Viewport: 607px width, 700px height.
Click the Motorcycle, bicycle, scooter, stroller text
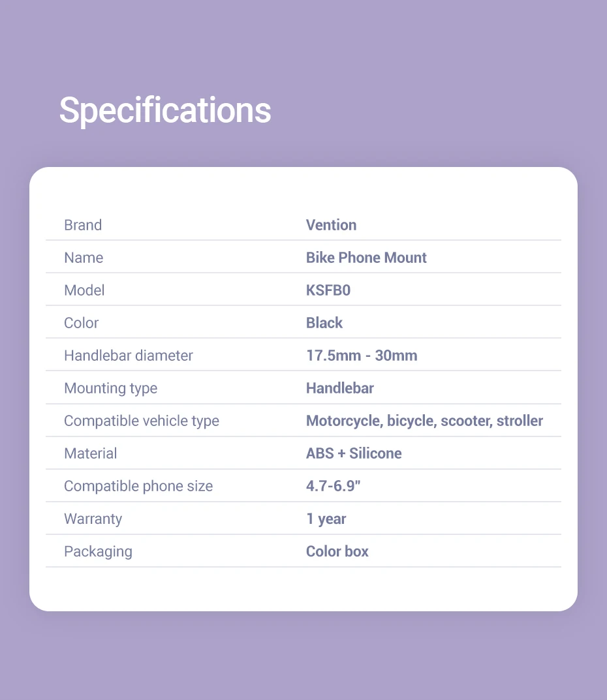[424, 421]
